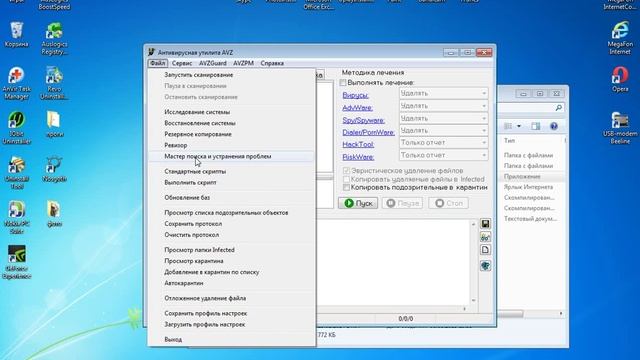Open MegaFon Internet desktop shortcut
Viewport: 640px width, 360px height.
click(620, 38)
